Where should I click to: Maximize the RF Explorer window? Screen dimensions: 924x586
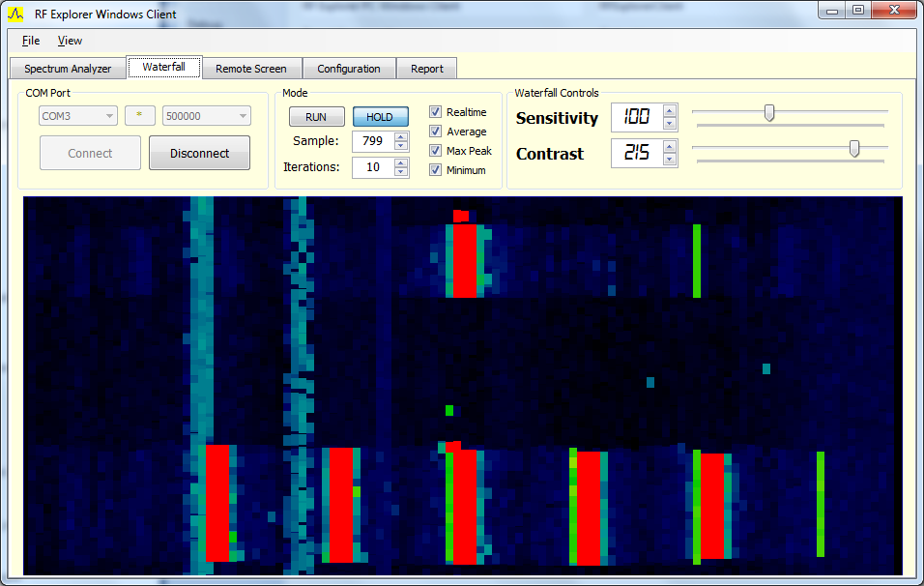coord(858,11)
